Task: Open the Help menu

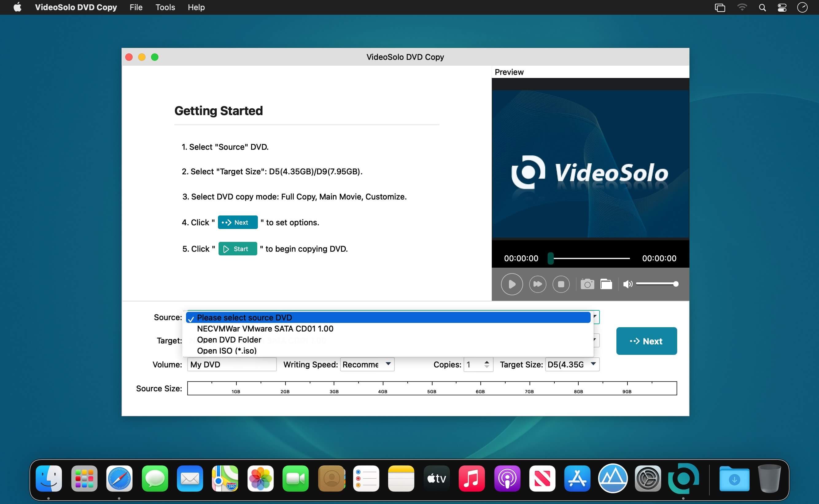Action: coord(196,7)
